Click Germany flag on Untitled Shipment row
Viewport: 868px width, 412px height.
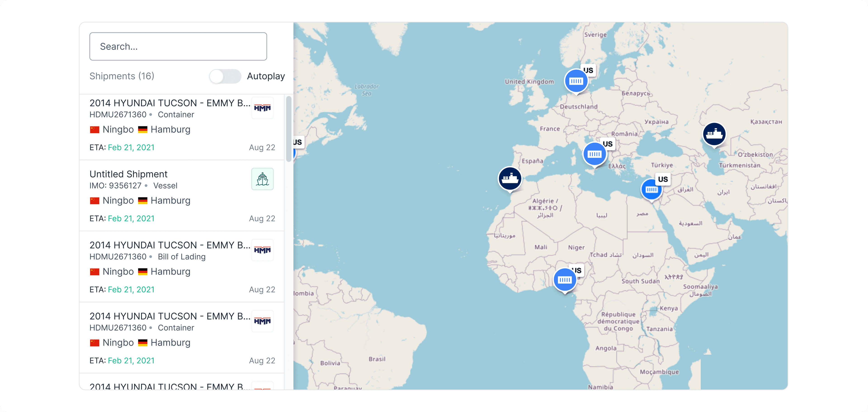143,201
